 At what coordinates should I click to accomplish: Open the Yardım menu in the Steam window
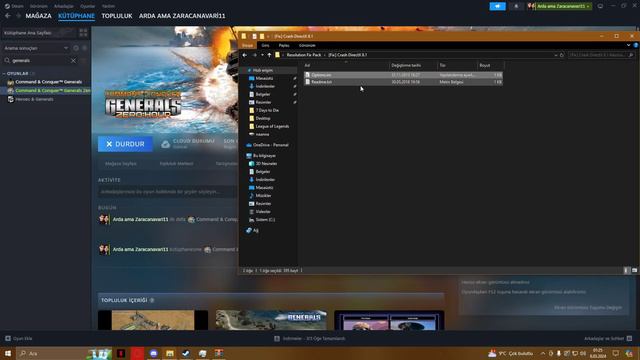tap(108, 6)
